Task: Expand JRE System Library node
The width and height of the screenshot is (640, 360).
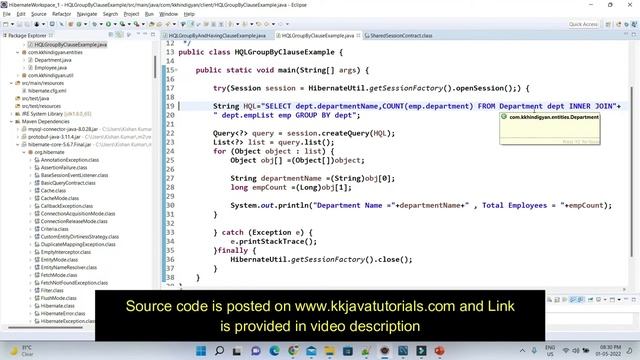Action: 11,114
